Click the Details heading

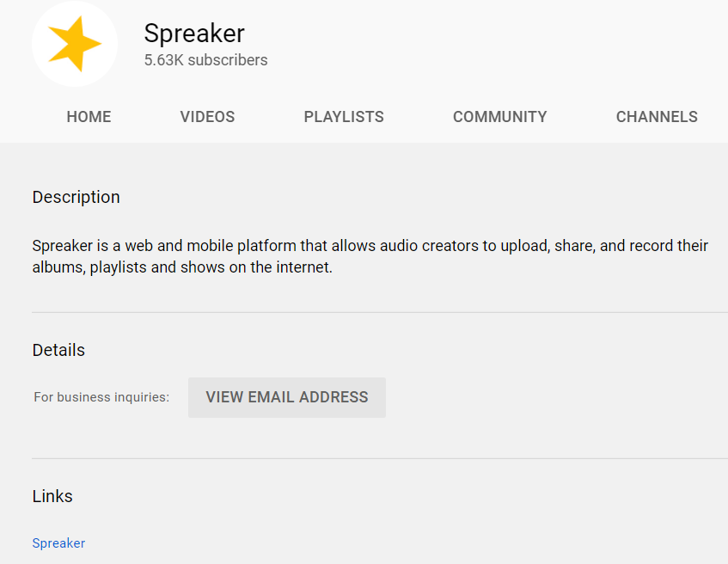coord(58,350)
